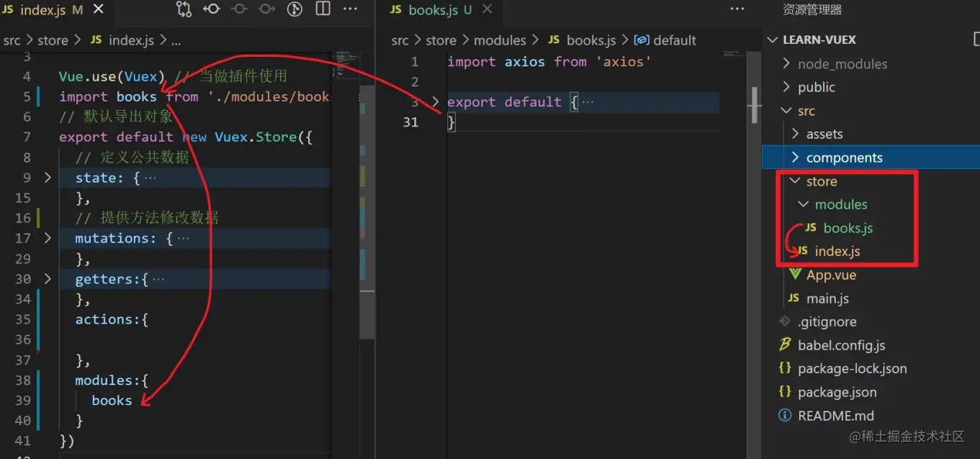Collapse the modules folder in explorer

pos(804,204)
